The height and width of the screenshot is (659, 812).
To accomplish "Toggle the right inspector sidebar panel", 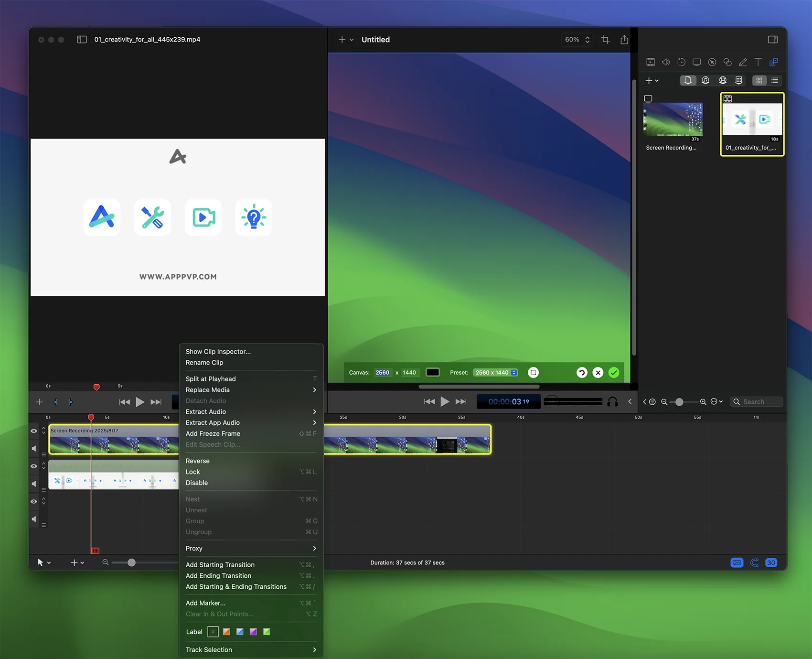I will click(x=773, y=40).
